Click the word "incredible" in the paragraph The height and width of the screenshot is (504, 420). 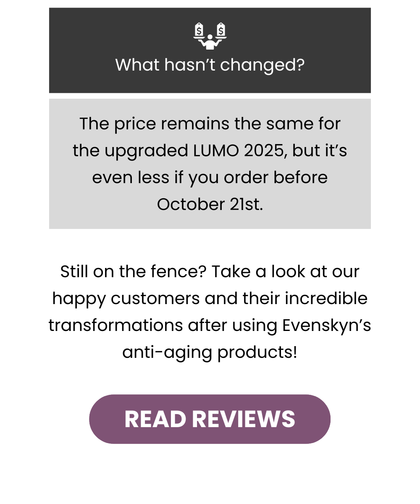point(326,299)
